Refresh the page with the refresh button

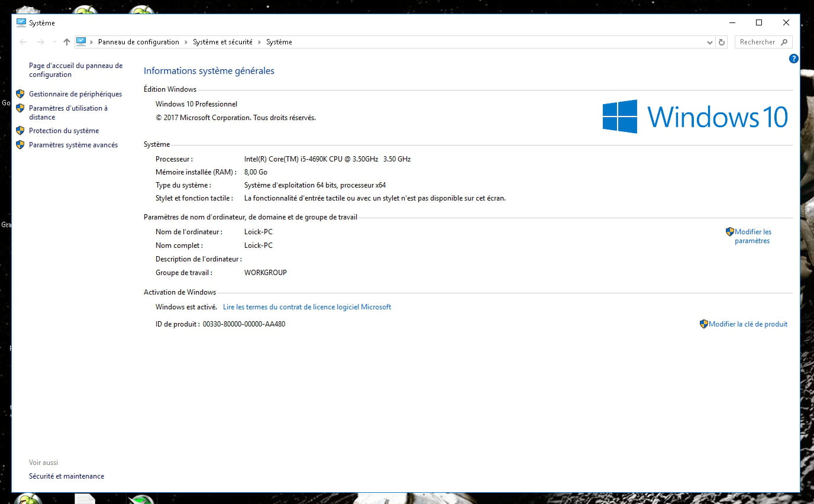(721, 42)
